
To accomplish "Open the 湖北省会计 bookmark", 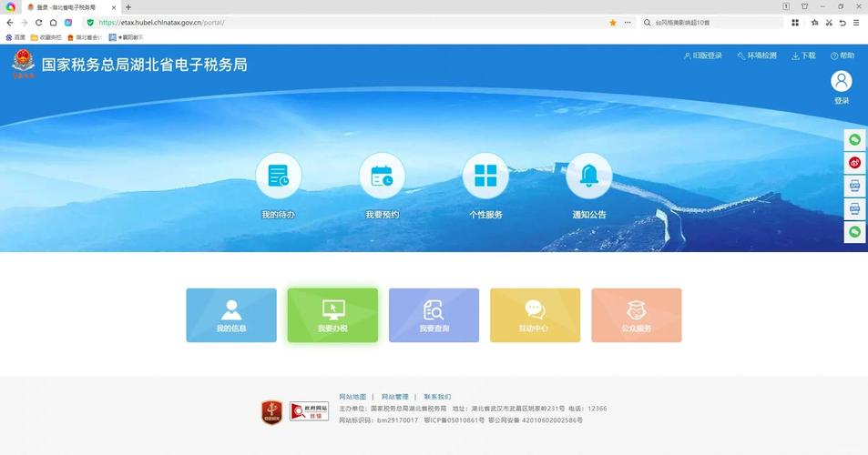I will [x=85, y=37].
